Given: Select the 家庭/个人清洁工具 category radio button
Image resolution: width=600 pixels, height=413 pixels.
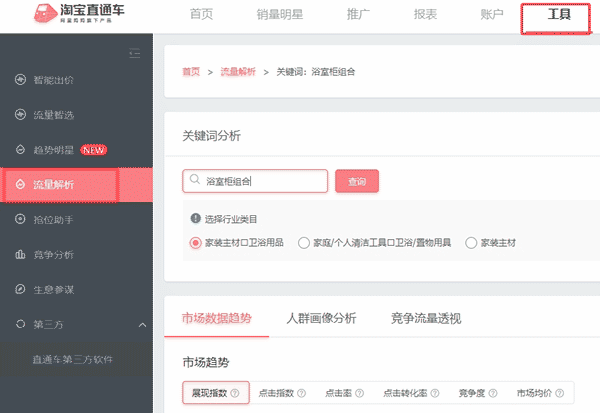Looking at the screenshot, I should [x=304, y=242].
